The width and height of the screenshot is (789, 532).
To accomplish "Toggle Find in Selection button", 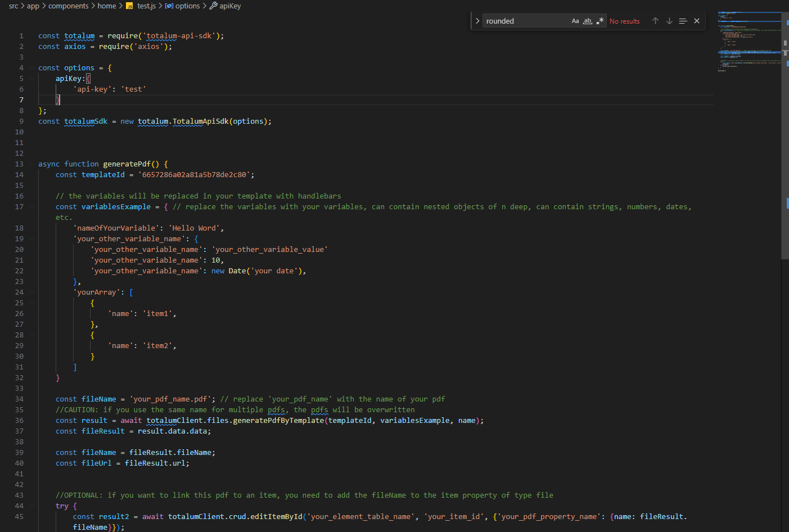I will [x=683, y=21].
